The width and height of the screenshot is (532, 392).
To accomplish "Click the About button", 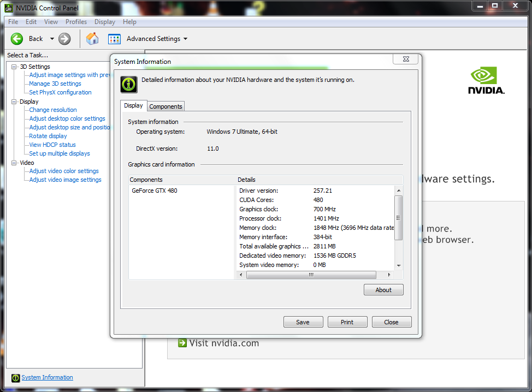I will (383, 290).
